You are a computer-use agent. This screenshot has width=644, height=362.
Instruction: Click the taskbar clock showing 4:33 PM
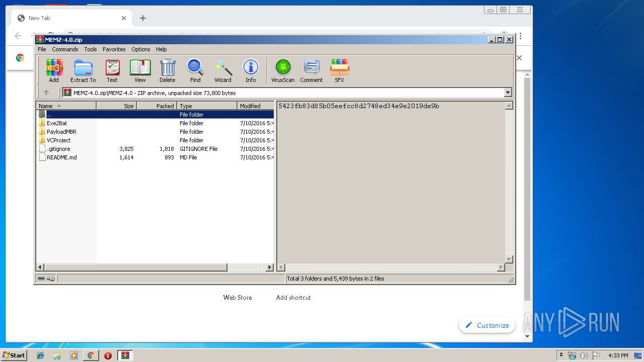coord(618,355)
